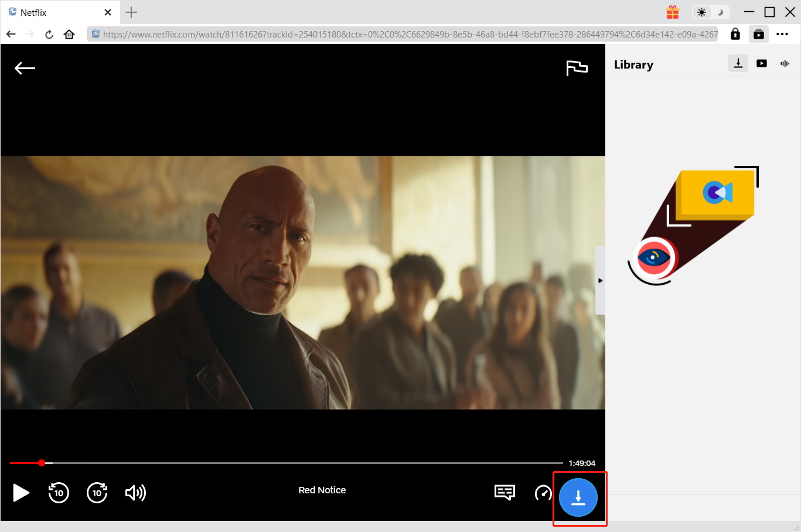
Task: Click the gift promotion icon
Action: (x=672, y=11)
